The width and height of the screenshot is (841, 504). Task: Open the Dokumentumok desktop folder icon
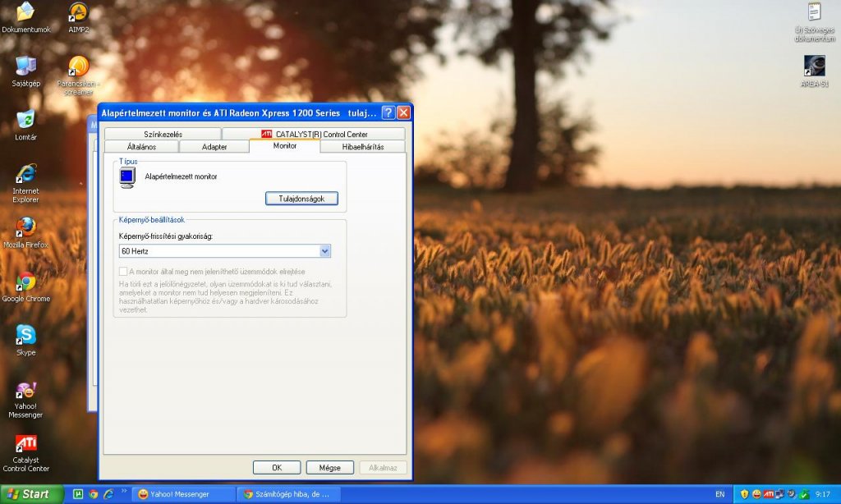click(25, 17)
